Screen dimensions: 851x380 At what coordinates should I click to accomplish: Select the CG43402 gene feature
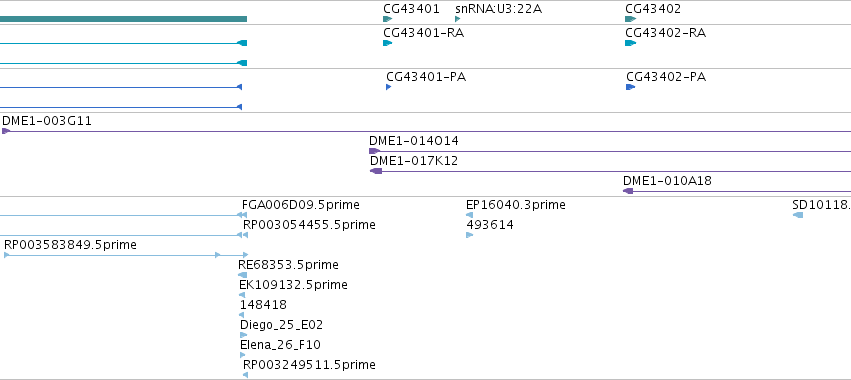click(x=631, y=19)
